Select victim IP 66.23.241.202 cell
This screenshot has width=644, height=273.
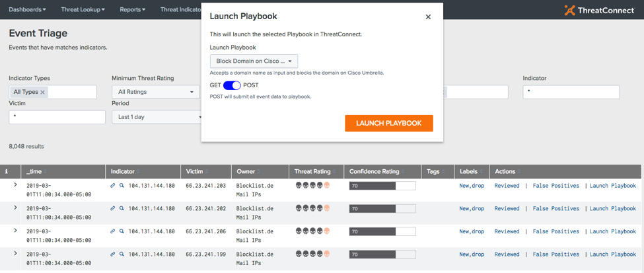coord(206,208)
